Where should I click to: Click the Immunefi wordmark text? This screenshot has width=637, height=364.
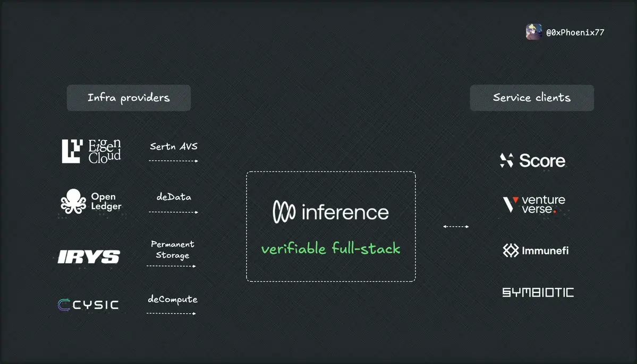[x=545, y=251]
